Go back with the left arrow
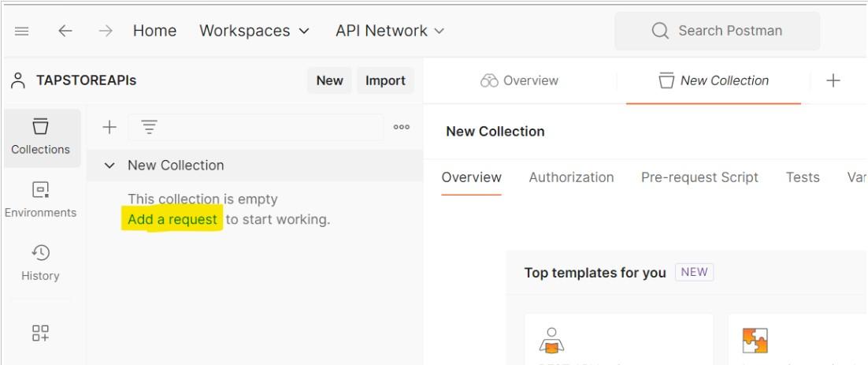The width and height of the screenshot is (868, 365). point(65,31)
